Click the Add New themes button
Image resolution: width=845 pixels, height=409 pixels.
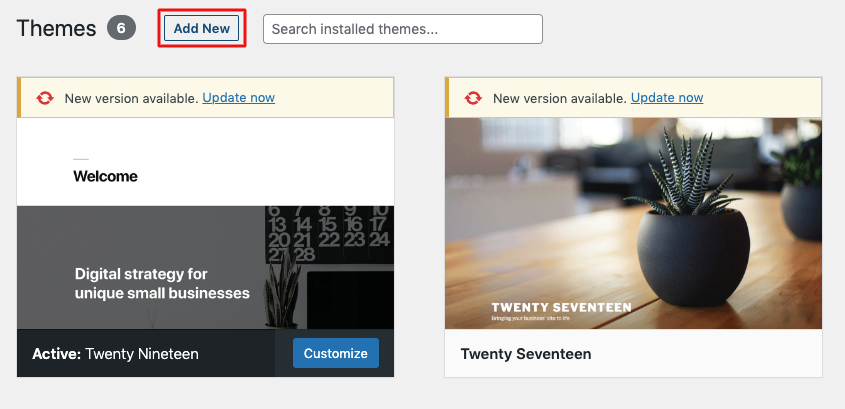(x=202, y=29)
